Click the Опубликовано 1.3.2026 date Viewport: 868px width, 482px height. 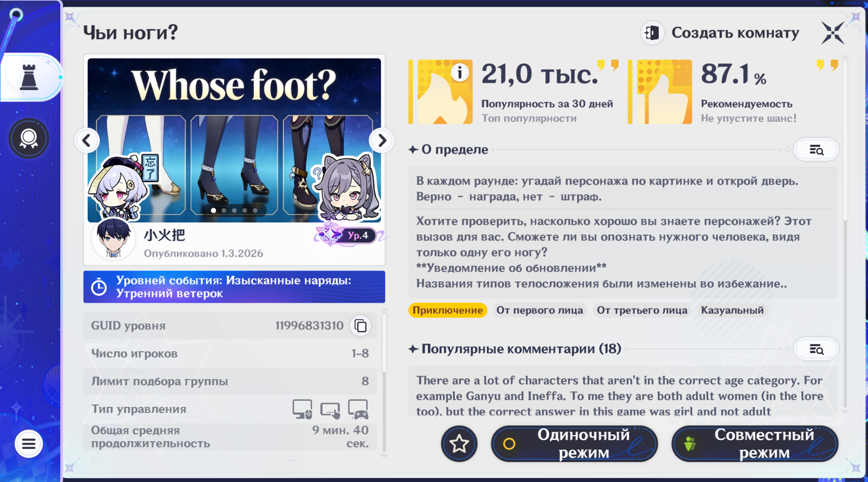(203, 253)
